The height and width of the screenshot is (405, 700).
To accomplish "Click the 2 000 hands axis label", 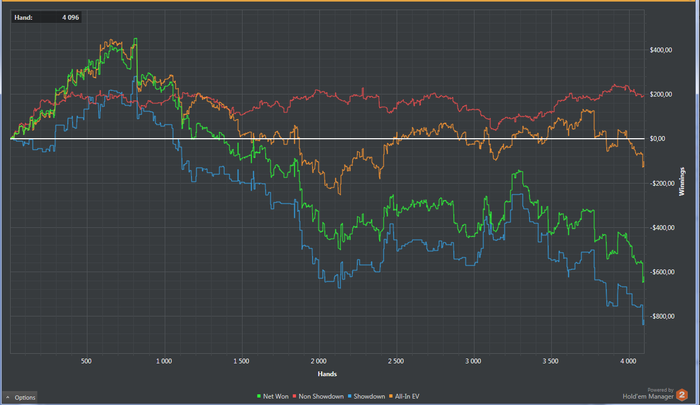I will (318, 361).
